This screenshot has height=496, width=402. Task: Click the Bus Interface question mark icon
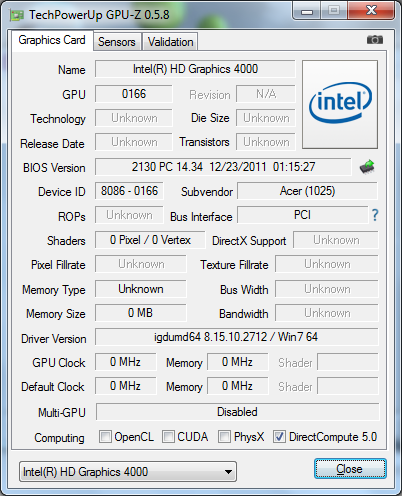click(375, 215)
